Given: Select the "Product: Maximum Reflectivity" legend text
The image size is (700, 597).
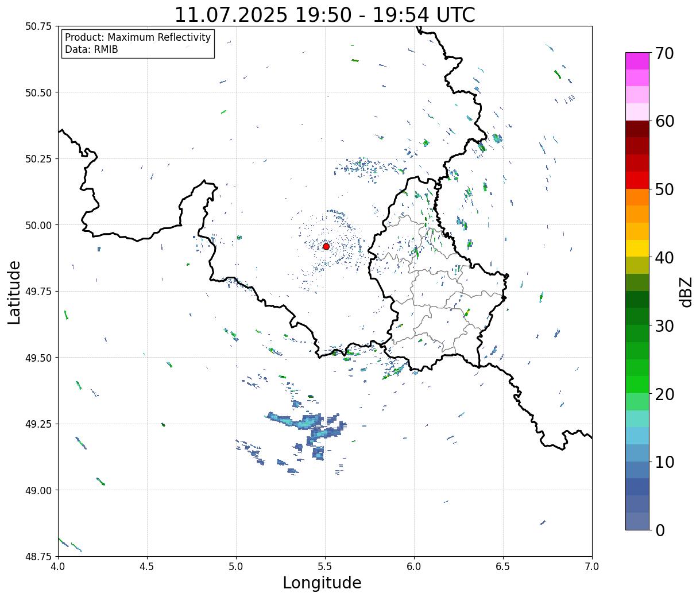Looking at the screenshot, I should (138, 37).
